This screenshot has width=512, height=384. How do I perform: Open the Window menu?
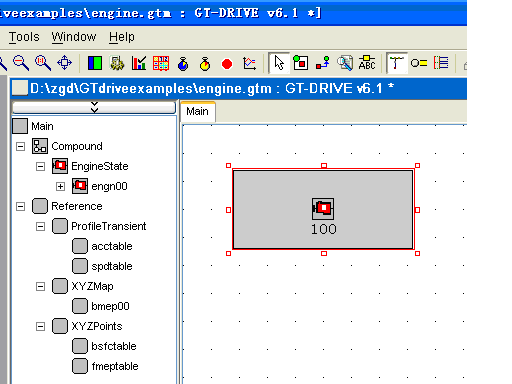coord(74,37)
